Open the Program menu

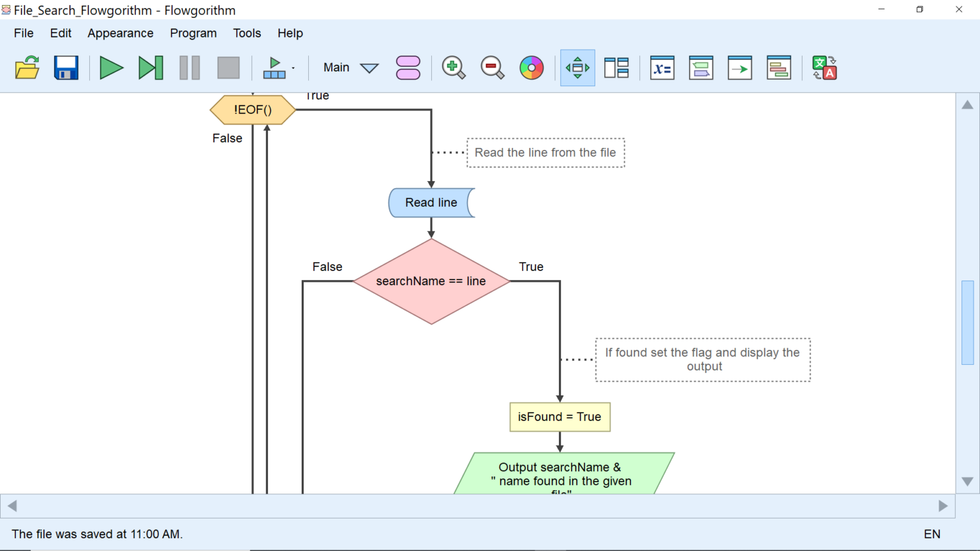pos(193,33)
